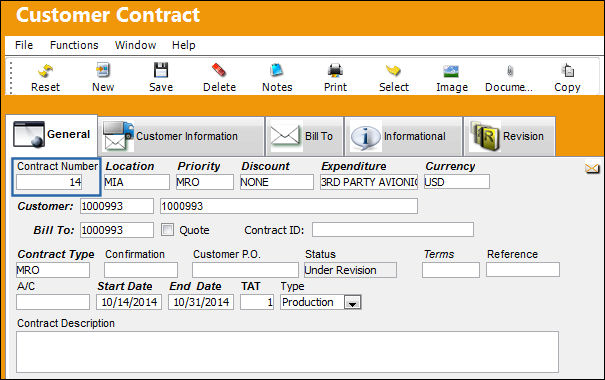The width and height of the screenshot is (605, 380).
Task: Click the A/C field
Action: 53,302
